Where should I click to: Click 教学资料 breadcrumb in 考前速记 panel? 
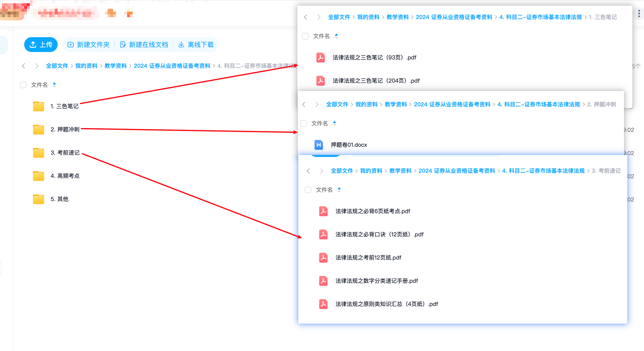pos(400,171)
